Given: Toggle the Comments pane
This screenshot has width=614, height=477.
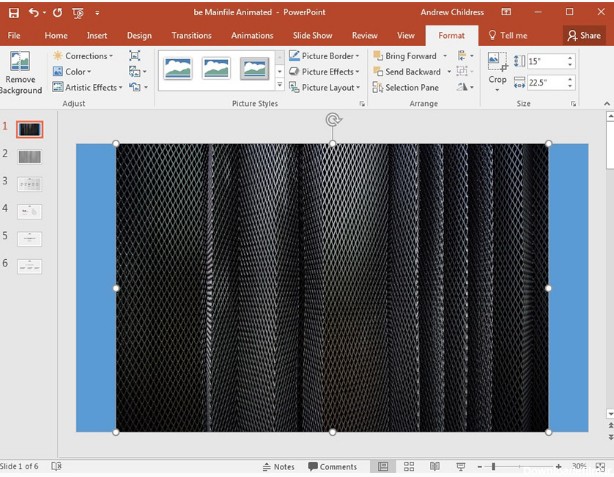Looking at the screenshot, I should point(332,466).
